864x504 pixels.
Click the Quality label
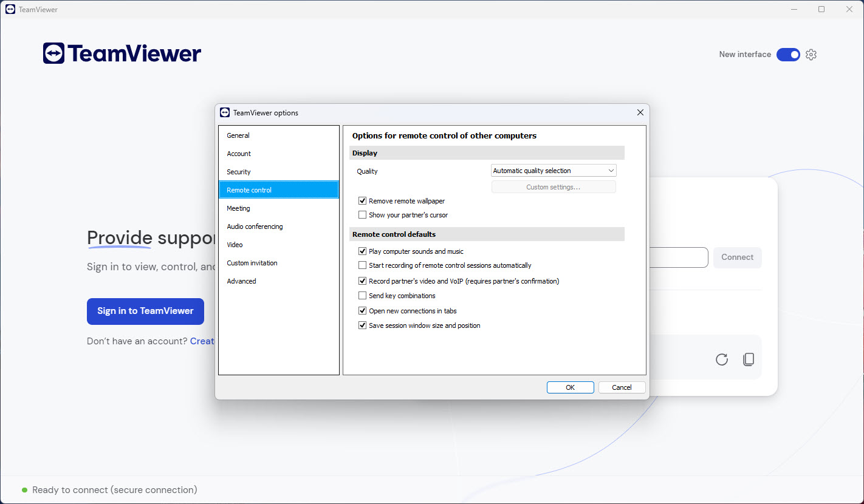click(367, 171)
